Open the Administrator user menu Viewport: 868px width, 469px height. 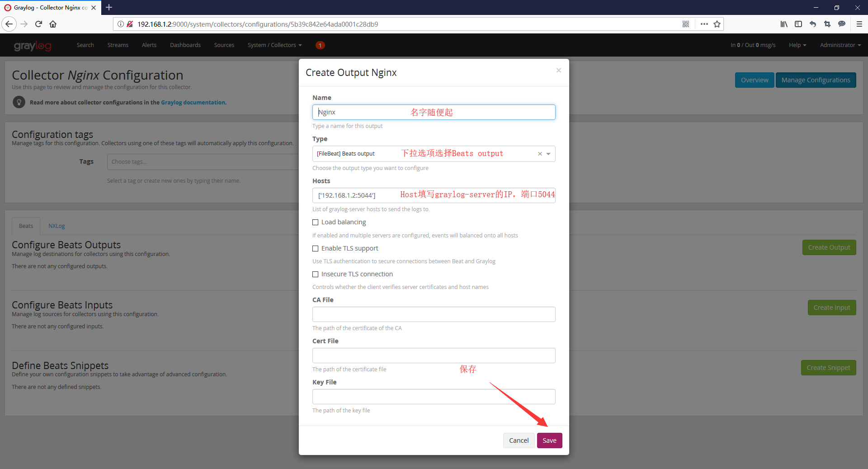pos(840,45)
